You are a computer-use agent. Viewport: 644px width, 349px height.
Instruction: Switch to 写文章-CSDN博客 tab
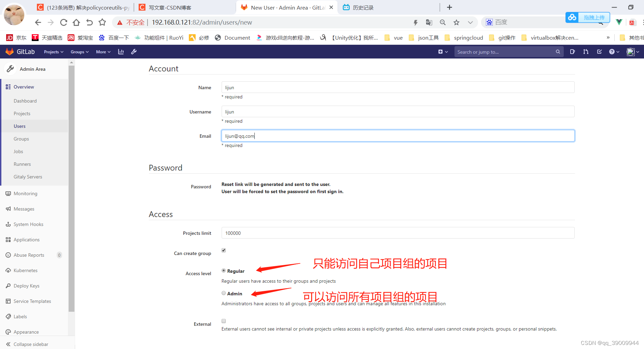(x=166, y=8)
